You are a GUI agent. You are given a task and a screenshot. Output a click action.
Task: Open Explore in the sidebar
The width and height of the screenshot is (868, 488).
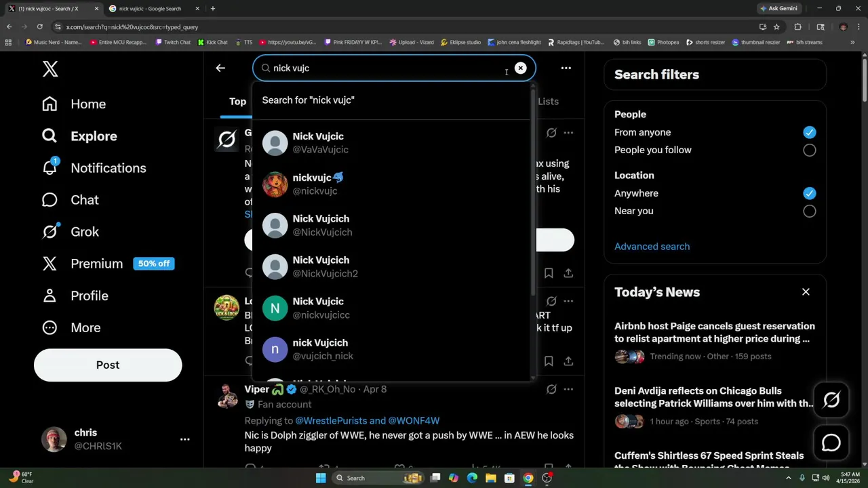79,136
